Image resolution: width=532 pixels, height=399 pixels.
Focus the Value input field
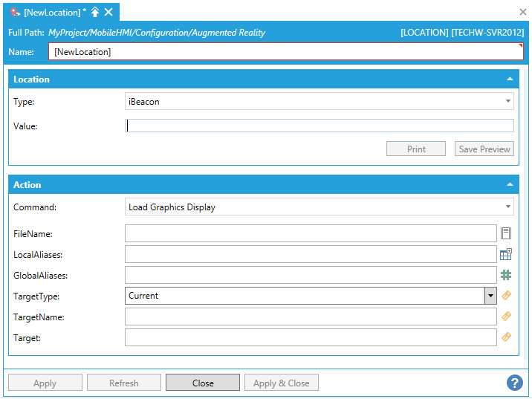[x=319, y=126]
